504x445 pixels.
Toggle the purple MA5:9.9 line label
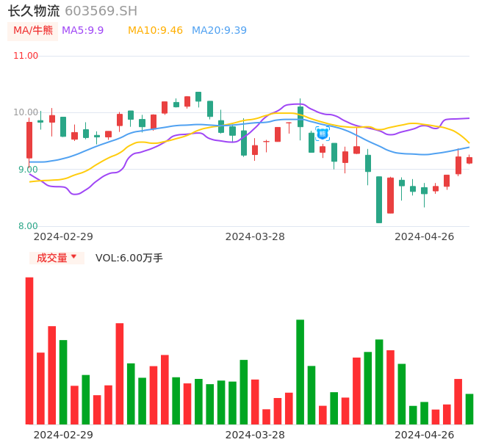coord(82,31)
